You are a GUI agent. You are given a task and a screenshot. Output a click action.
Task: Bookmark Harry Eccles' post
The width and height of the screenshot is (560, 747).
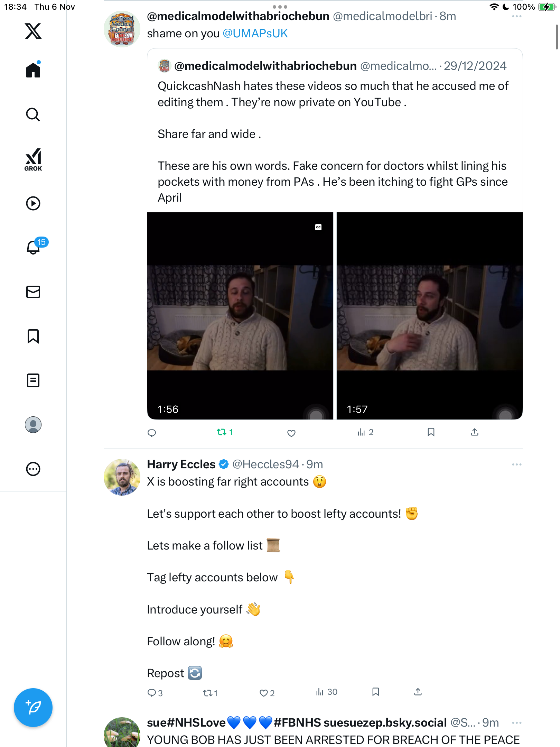tap(376, 692)
